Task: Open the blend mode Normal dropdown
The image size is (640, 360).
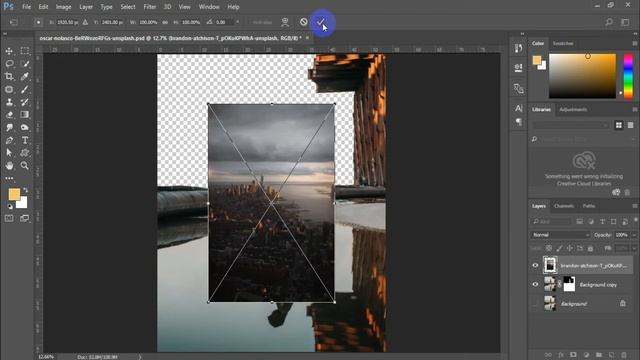Action: tap(560, 235)
